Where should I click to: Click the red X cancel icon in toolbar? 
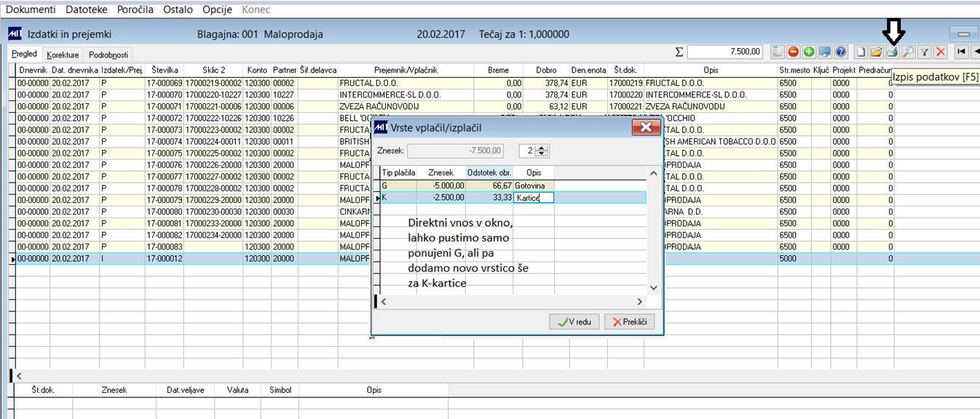(x=940, y=52)
